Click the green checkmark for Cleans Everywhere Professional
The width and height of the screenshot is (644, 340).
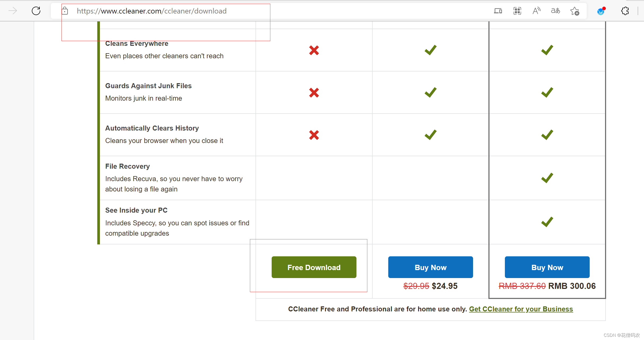point(430,50)
